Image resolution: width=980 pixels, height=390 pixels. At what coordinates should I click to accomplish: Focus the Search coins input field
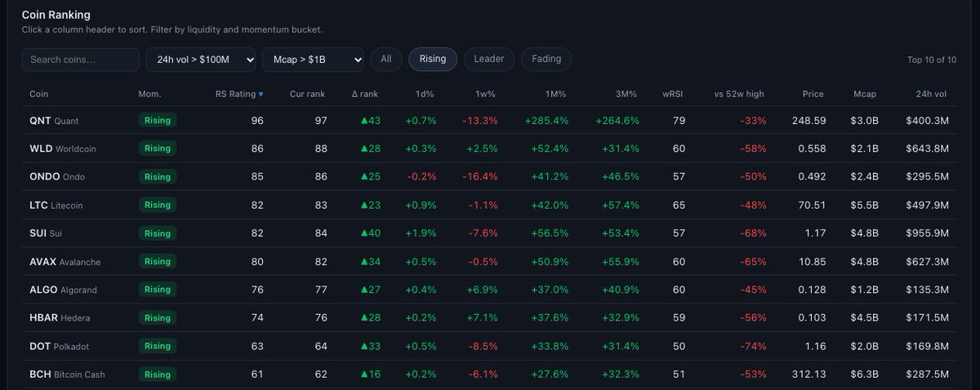(x=81, y=60)
